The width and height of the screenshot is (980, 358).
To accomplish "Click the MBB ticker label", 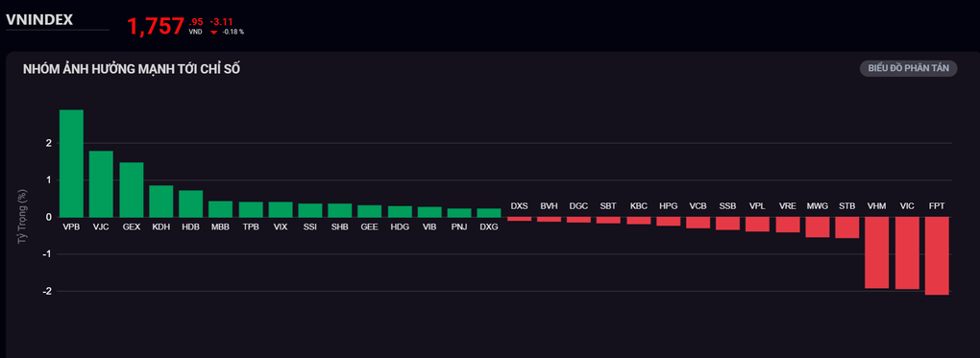I will 221,227.
